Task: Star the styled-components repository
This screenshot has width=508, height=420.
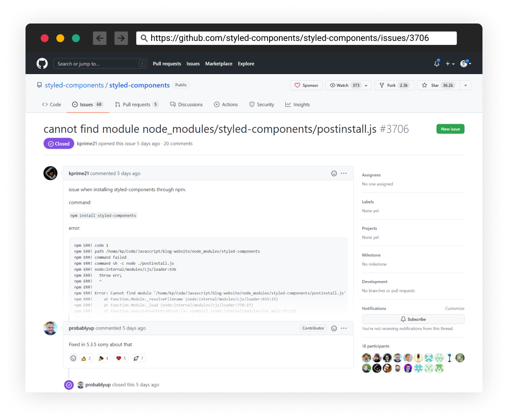Action: pos(439,86)
